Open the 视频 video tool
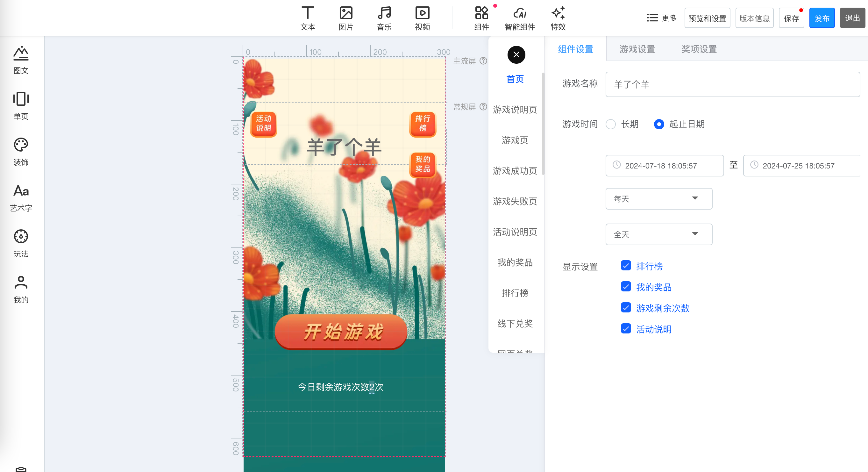This screenshot has width=868, height=472. point(422,18)
